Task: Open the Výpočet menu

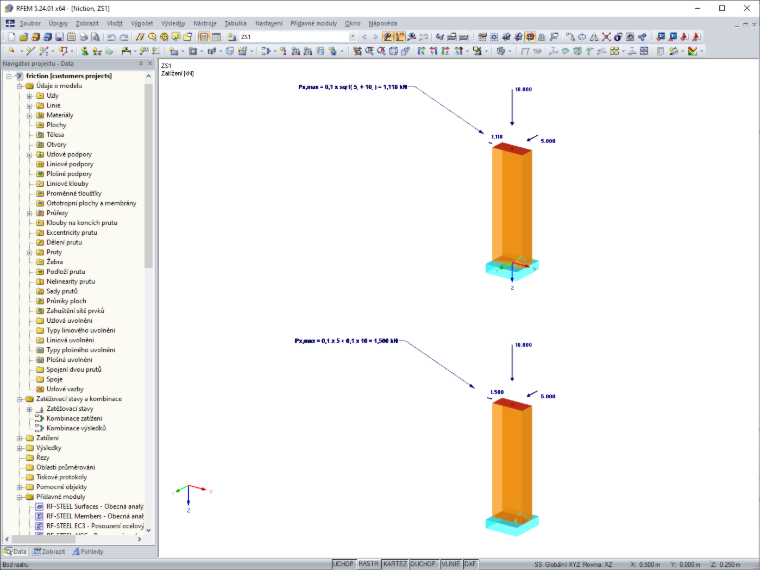Action: (142, 23)
